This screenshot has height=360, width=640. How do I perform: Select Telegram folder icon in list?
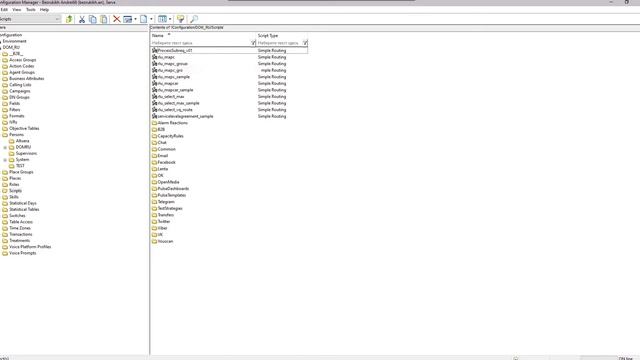[x=155, y=202]
